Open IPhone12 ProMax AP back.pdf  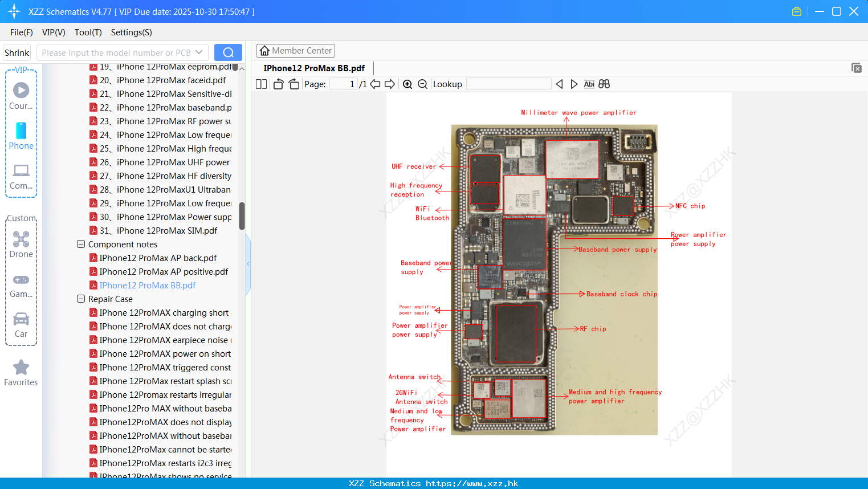point(153,258)
